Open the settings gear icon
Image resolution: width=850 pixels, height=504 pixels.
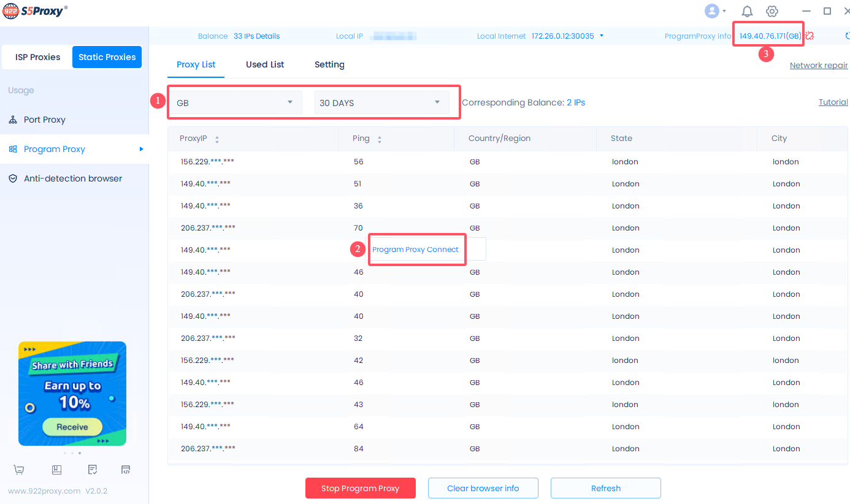click(x=772, y=11)
